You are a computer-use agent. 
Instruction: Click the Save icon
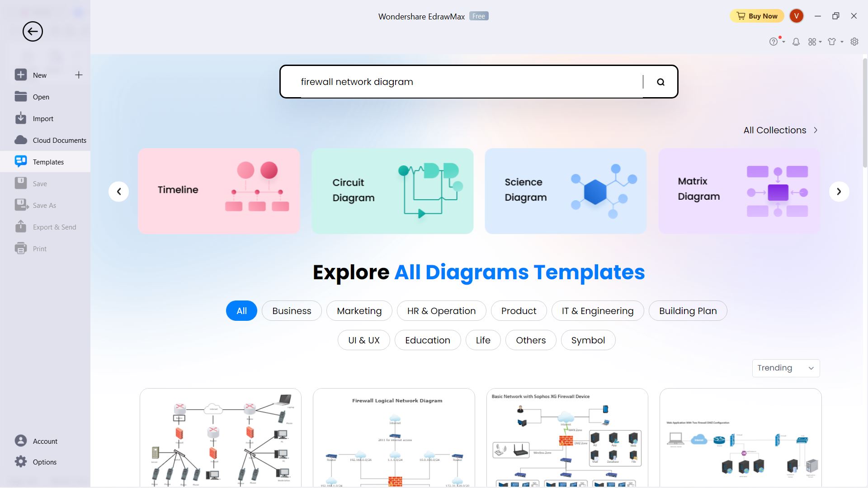(x=21, y=183)
